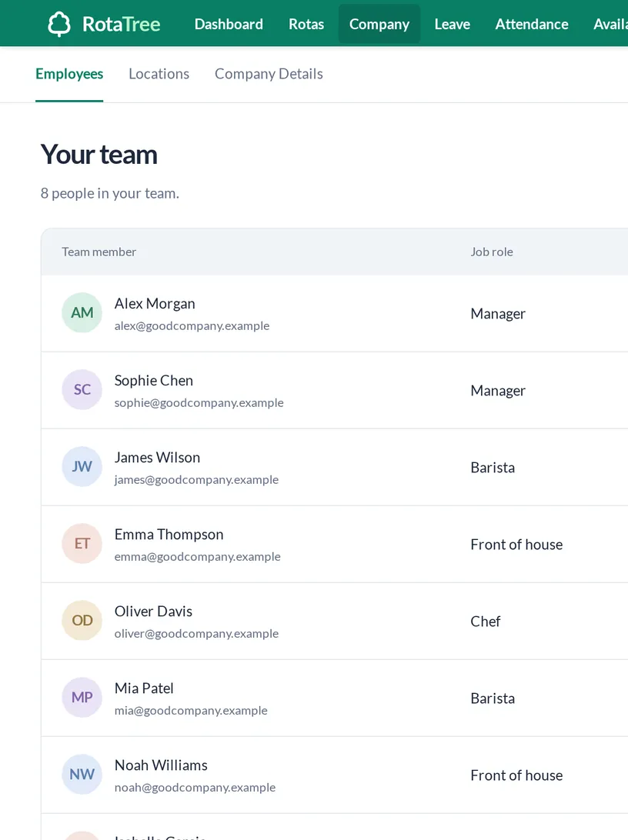The width and height of the screenshot is (628, 840).
Task: Switch to the Employees tab
Action: pos(69,74)
